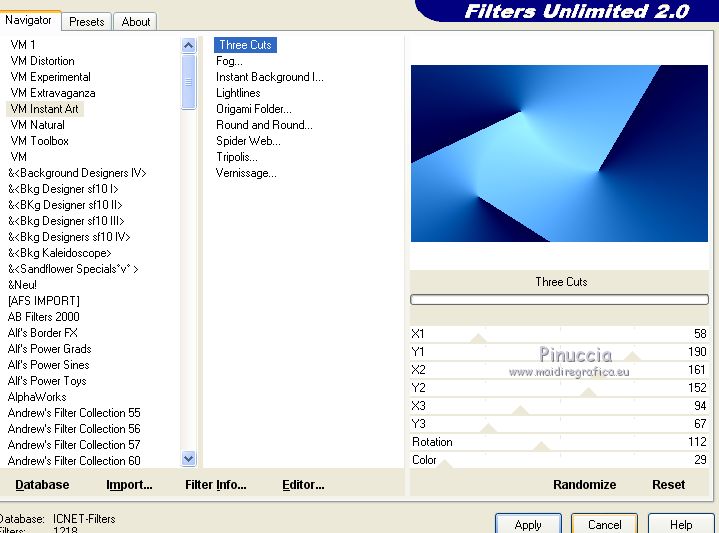Open the Database menu button
The image size is (719, 533).
tap(42, 485)
